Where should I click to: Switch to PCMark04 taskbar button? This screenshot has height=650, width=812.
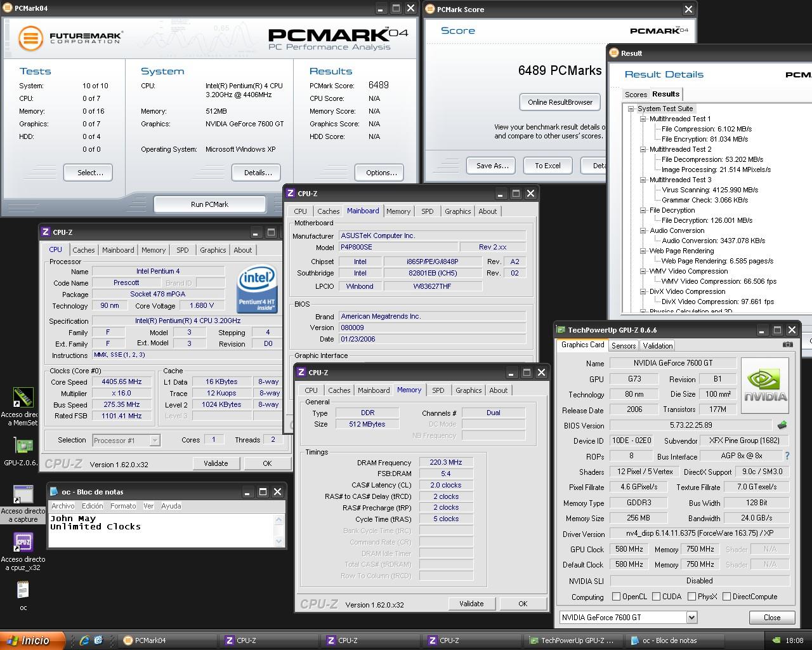pos(167,640)
